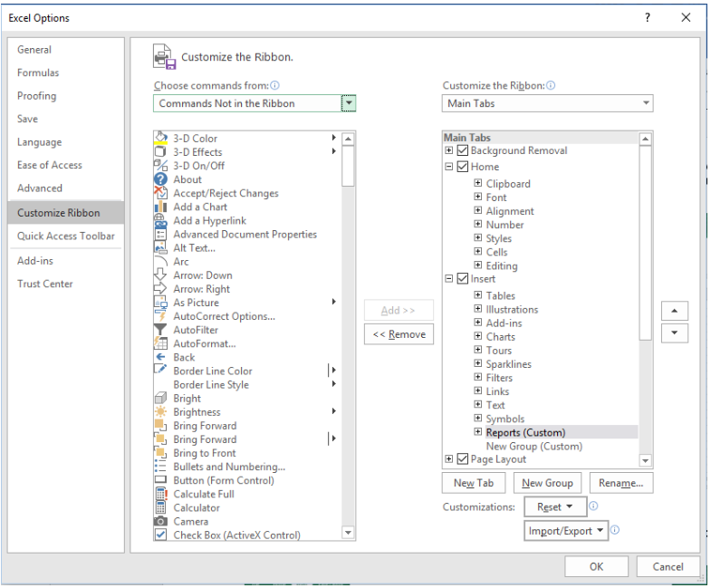Click the Camera command icon

[x=160, y=521]
